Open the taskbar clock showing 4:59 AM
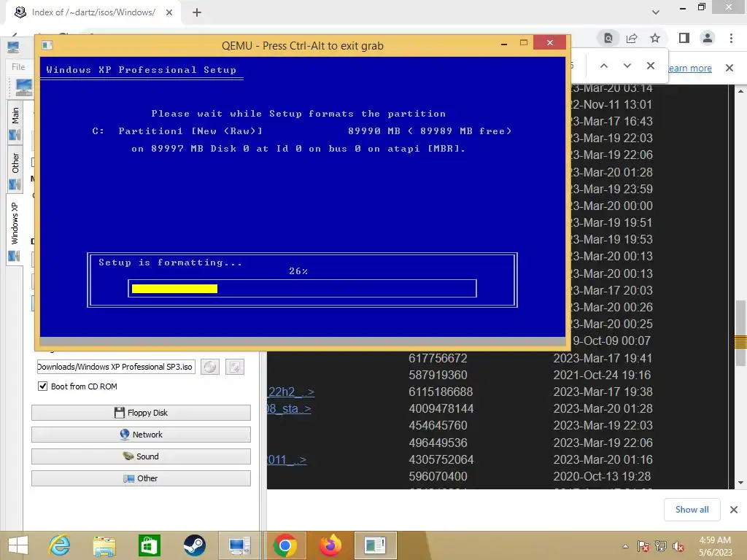The image size is (747, 560). pyautogui.click(x=715, y=545)
